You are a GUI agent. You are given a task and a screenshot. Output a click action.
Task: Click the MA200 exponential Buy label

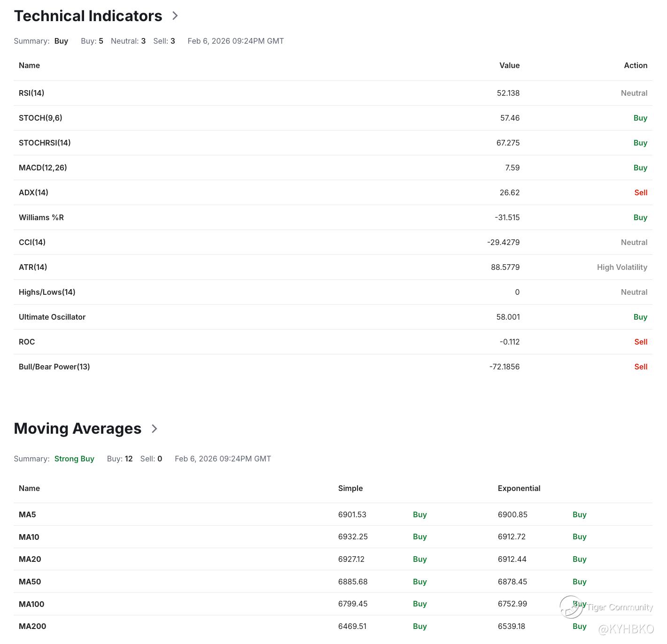tap(580, 626)
